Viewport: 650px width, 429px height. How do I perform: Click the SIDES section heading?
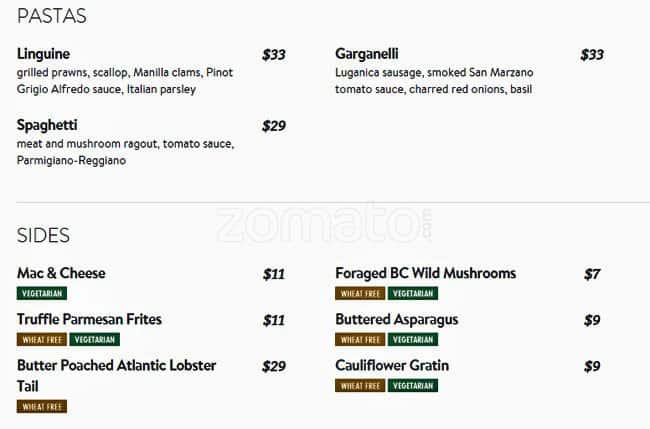pos(43,236)
